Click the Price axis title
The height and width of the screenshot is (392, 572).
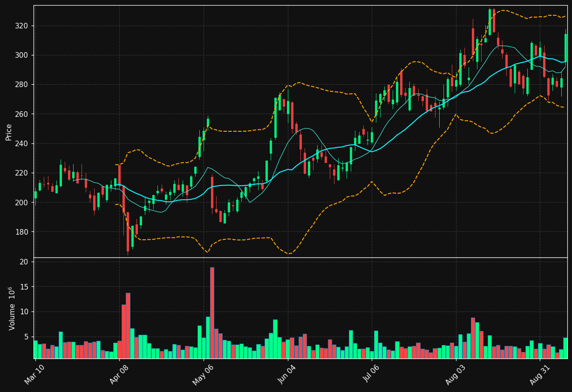pos(9,132)
